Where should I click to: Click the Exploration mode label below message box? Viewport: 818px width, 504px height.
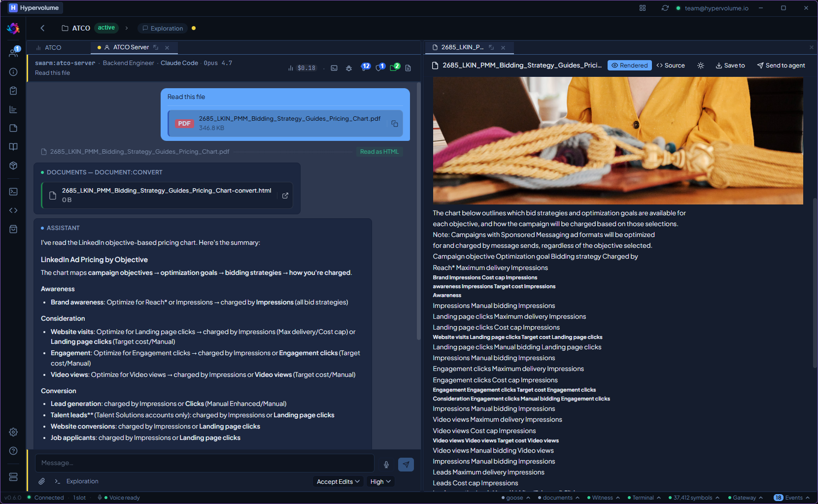[x=82, y=481]
